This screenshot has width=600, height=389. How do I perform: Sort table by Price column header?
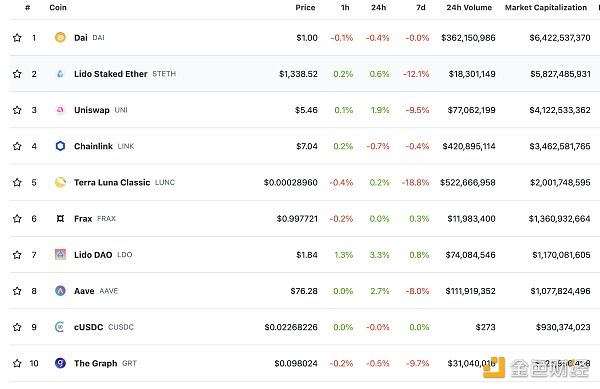pyautogui.click(x=305, y=7)
